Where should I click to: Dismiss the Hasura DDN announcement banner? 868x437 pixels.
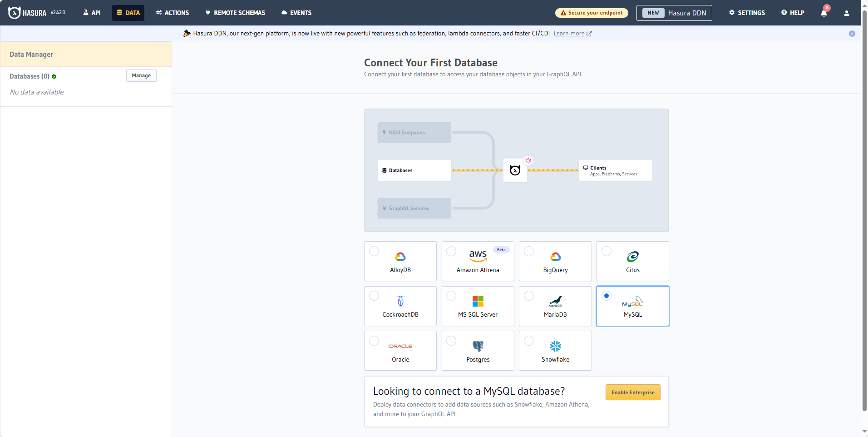coord(852,34)
